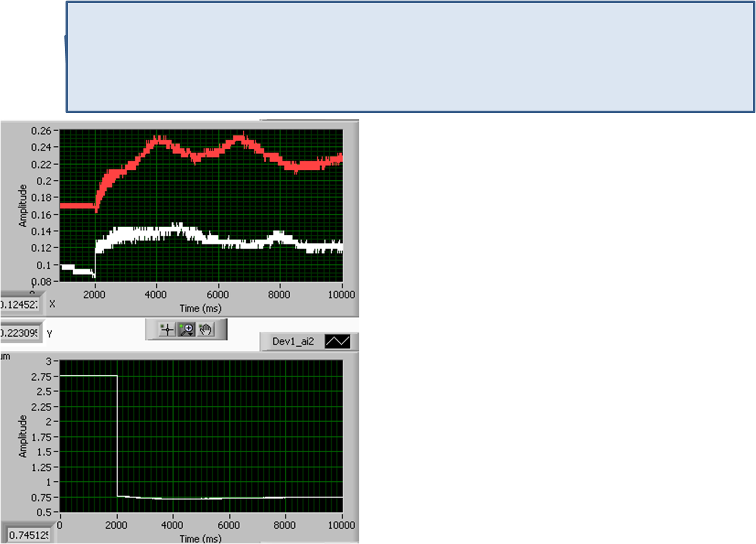Click the white step trace in lower graph
Screen dimensions: 756x544
[x=234, y=498]
